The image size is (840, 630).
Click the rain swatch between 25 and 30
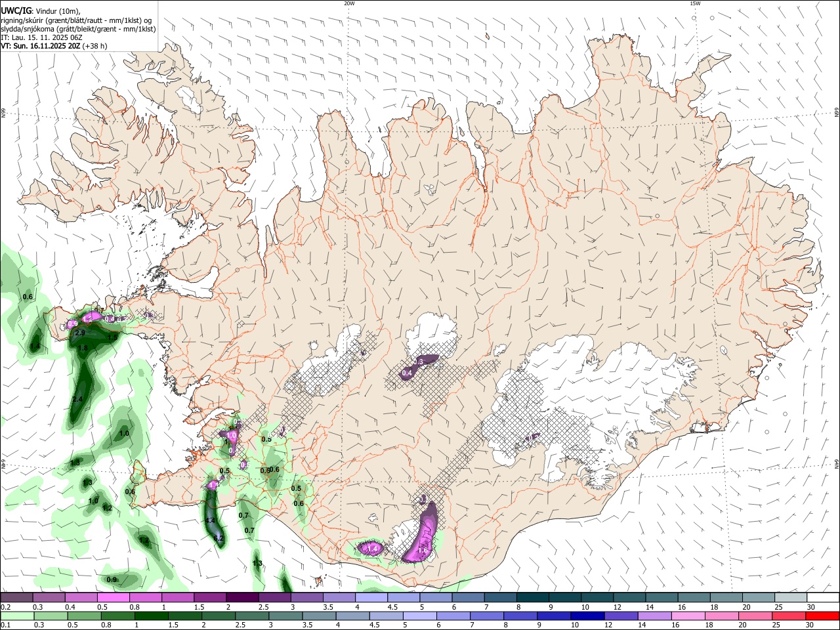point(788,616)
